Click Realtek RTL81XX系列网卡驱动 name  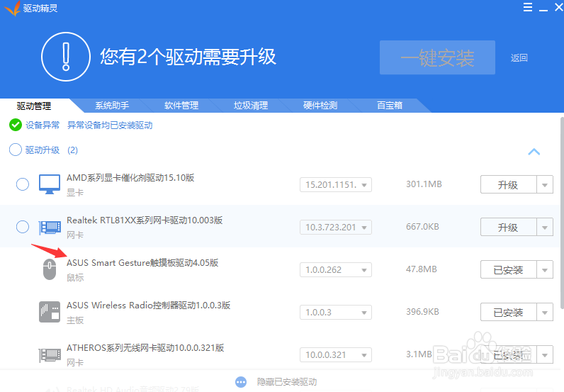[145, 220]
